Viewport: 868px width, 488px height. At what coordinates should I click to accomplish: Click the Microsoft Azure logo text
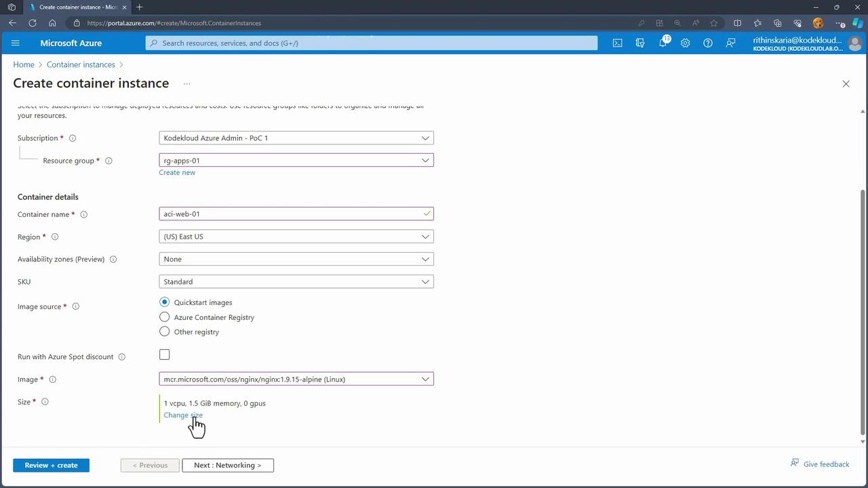71,43
